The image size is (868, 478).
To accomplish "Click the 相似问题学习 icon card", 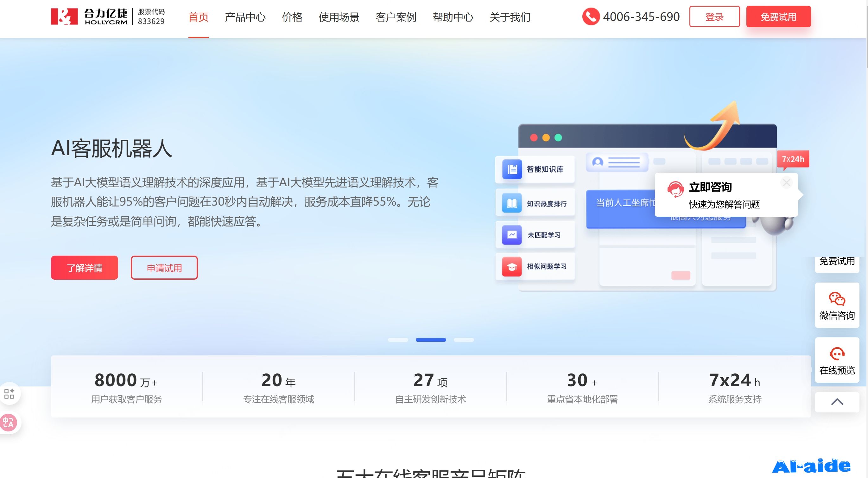I will coord(535,266).
